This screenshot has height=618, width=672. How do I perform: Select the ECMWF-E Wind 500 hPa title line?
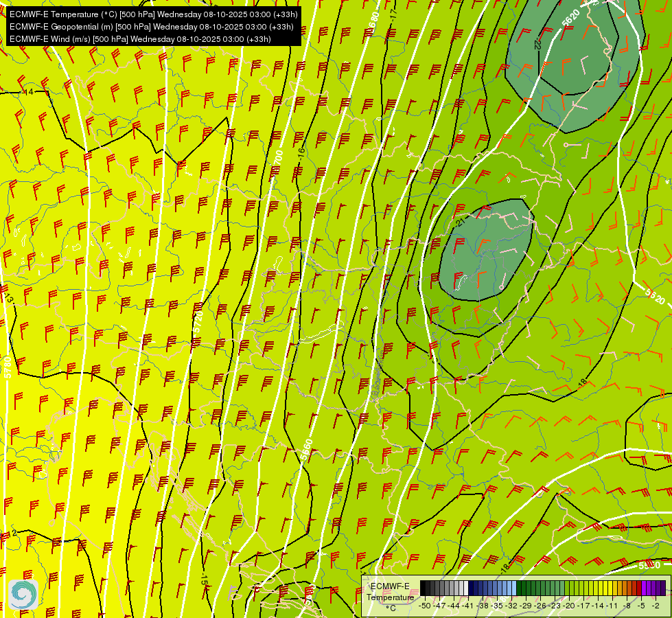tap(140, 39)
